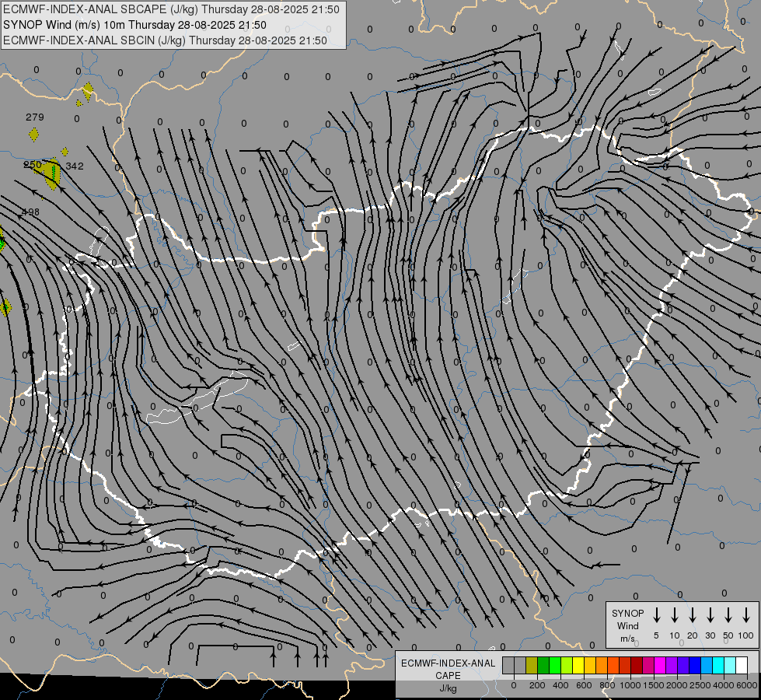Click the 2500 tick label on colorbar

point(700,685)
